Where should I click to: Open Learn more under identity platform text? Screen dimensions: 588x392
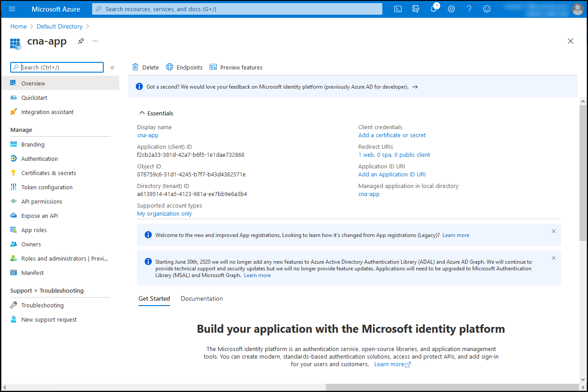pos(393,364)
